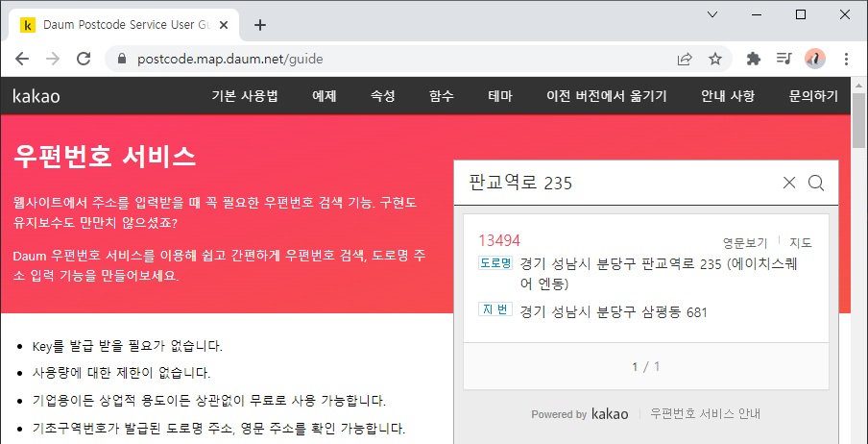This screenshot has height=444, width=868.
Task: Clear the postcode search with the X icon
Action: point(789,183)
